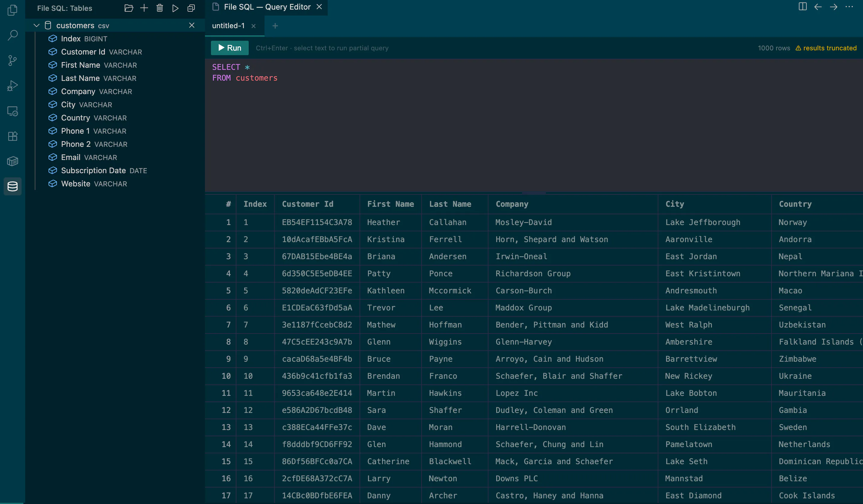Open the Extensions view
The width and height of the screenshot is (863, 504).
click(12, 136)
